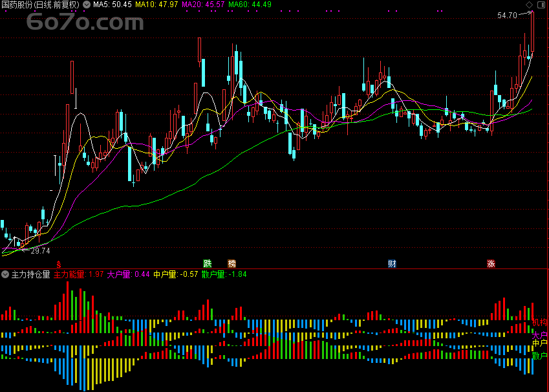Click the magenta 大户 legend label
Viewport: 549px width, 392px height.
coord(539,335)
